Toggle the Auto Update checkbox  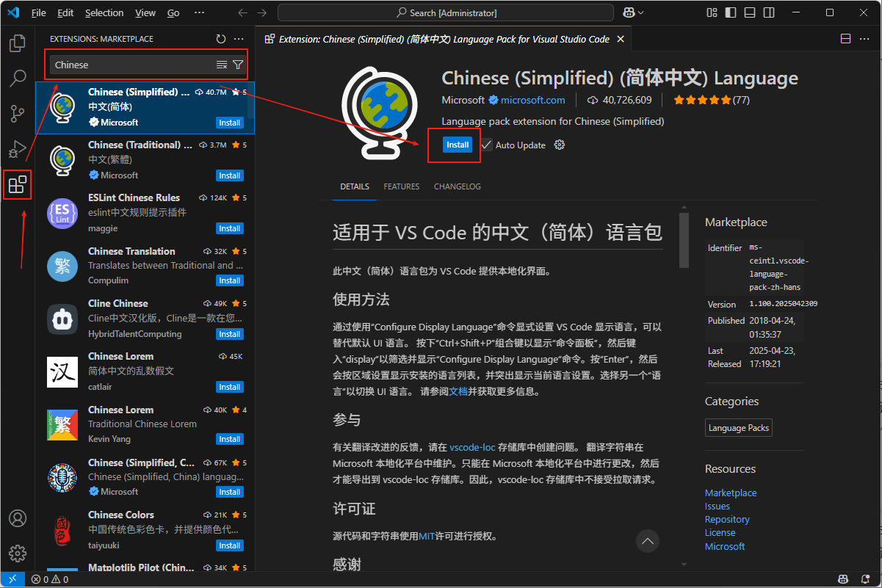click(x=487, y=145)
